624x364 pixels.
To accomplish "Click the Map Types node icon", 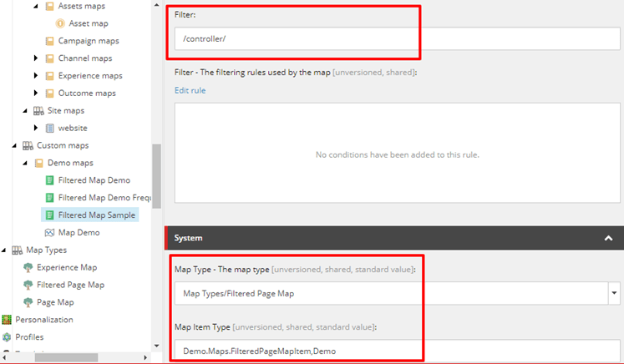I will point(17,250).
